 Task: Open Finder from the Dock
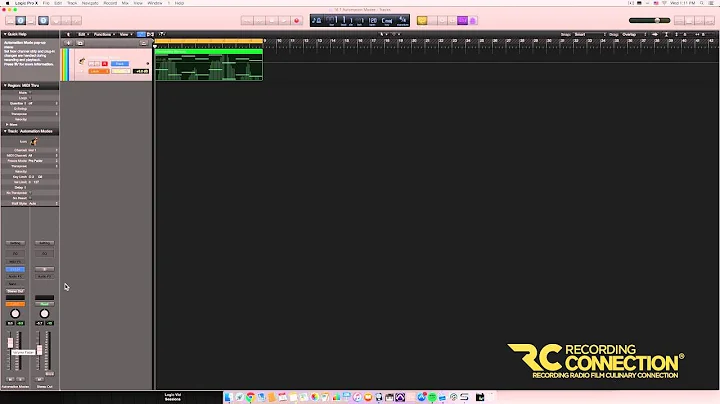click(228, 397)
